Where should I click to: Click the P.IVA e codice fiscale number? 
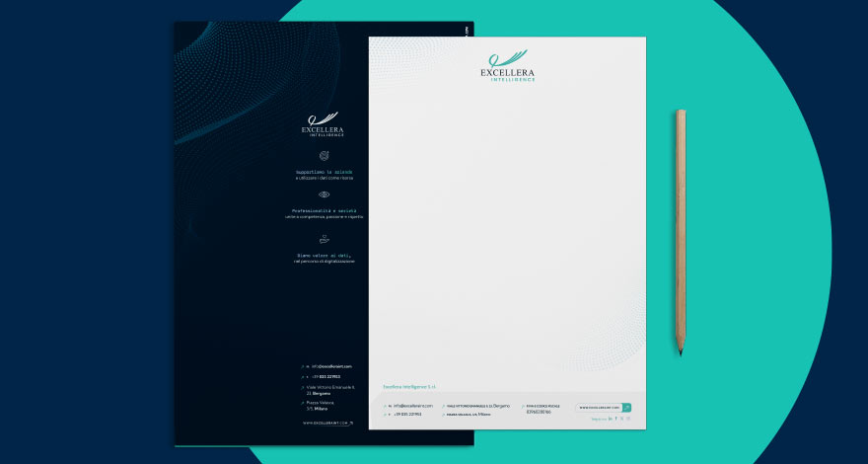(x=539, y=412)
